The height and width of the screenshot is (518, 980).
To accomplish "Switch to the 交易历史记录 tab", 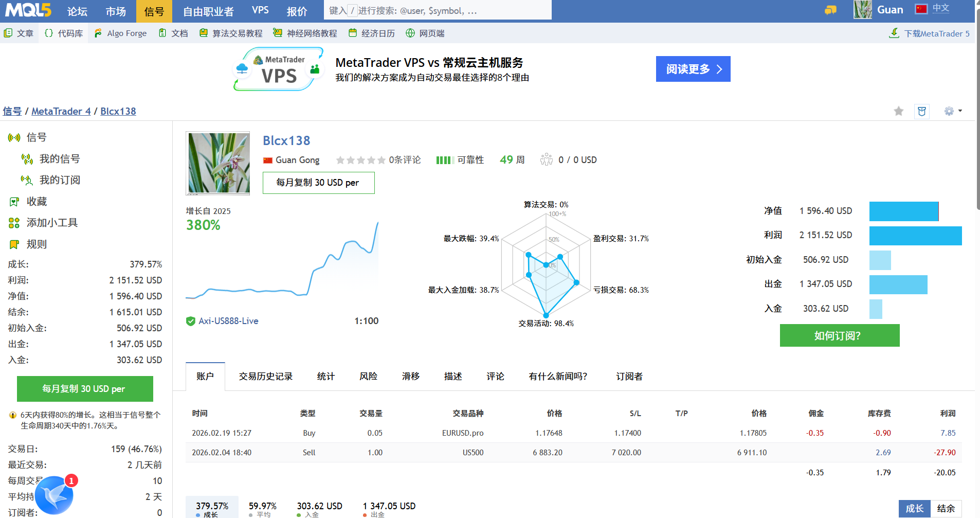I will [265, 377].
